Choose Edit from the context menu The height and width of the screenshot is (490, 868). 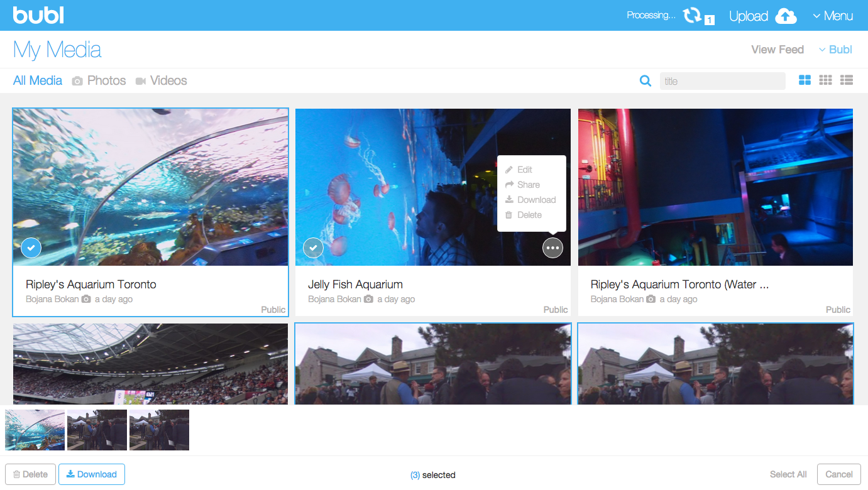click(x=524, y=169)
